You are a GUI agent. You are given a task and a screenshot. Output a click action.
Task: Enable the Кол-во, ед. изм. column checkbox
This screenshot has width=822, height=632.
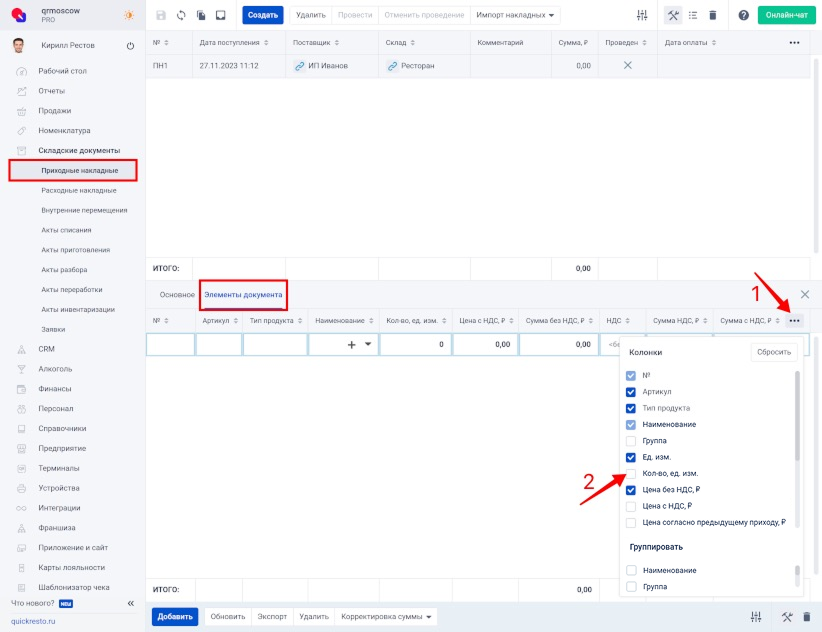point(631,473)
